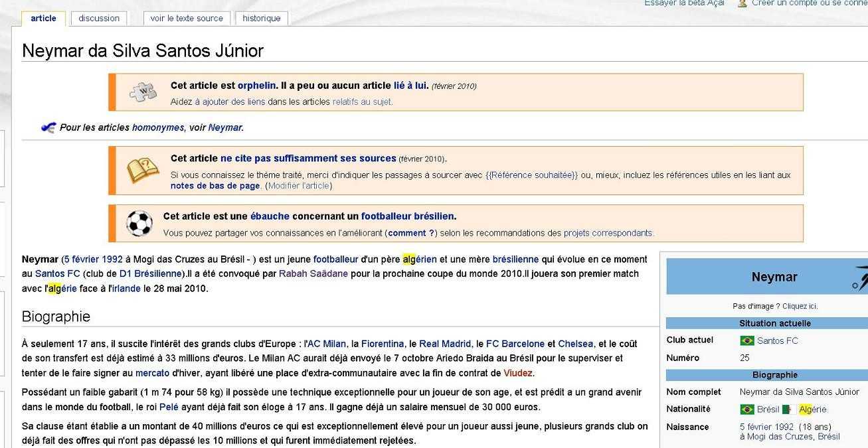Viewport: 868px width, 448px height.
Task: Open the 'voir le texte source' tab
Action: coord(187,19)
